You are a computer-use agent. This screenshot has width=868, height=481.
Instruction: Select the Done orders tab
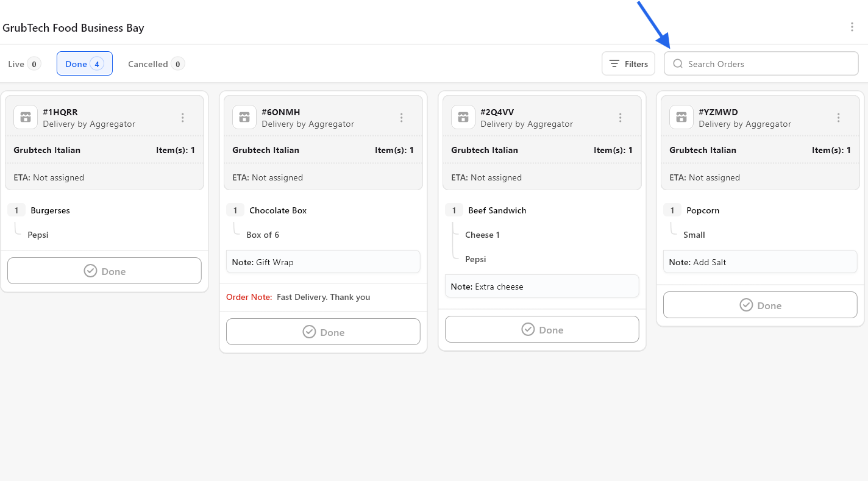[x=85, y=64]
